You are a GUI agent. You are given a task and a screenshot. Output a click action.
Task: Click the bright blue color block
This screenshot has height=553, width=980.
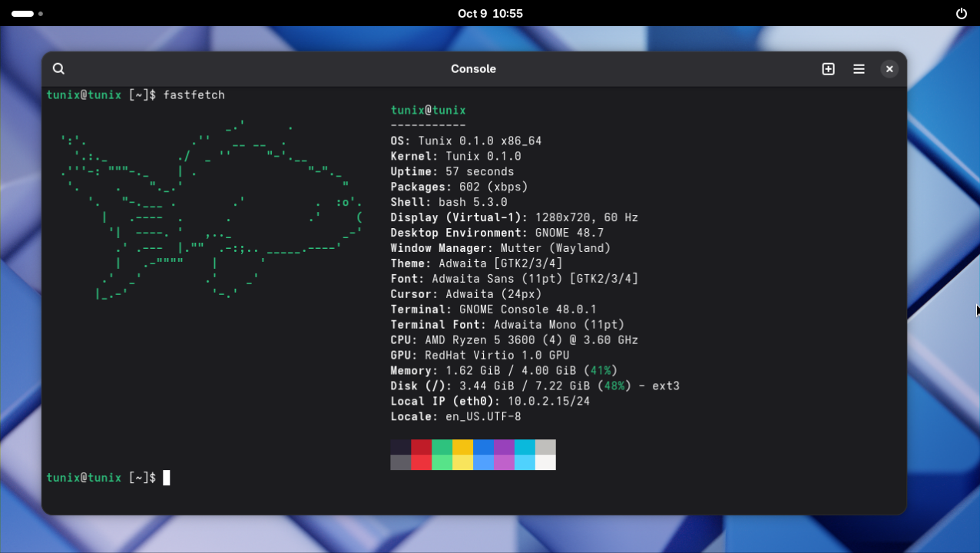(484, 462)
